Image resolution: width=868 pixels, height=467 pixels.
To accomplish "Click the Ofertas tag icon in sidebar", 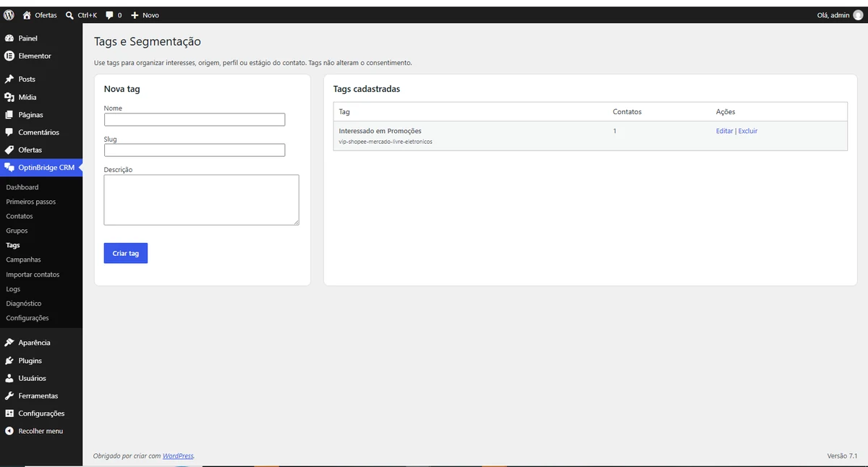I will click(9, 150).
